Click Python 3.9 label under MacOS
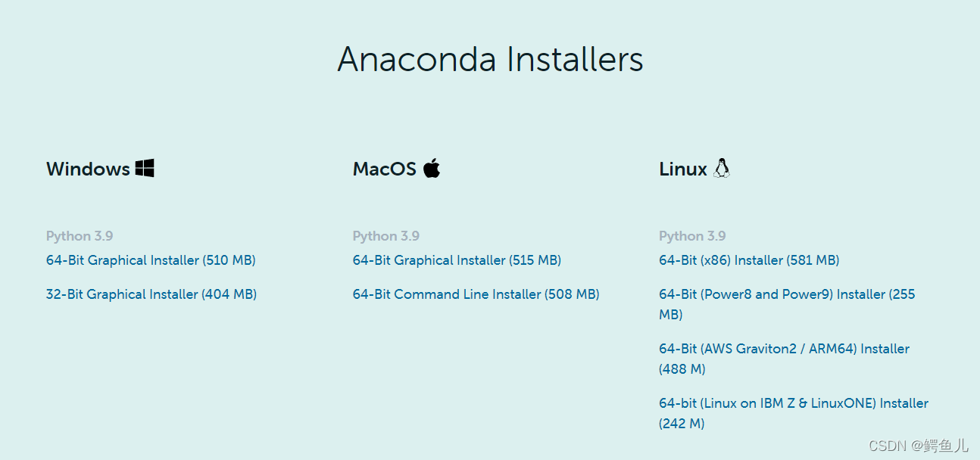Screen dimensions: 980x460 (x=386, y=236)
